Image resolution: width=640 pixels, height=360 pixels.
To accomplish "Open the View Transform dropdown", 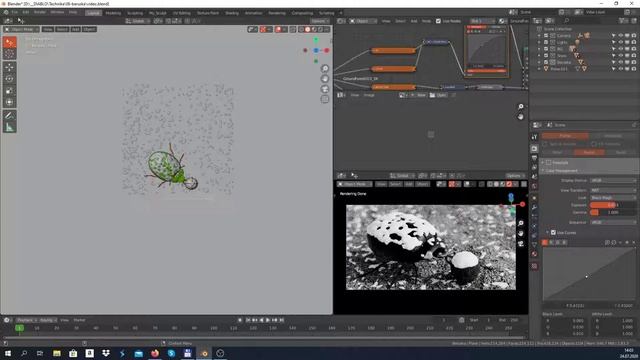I will pos(613,190).
